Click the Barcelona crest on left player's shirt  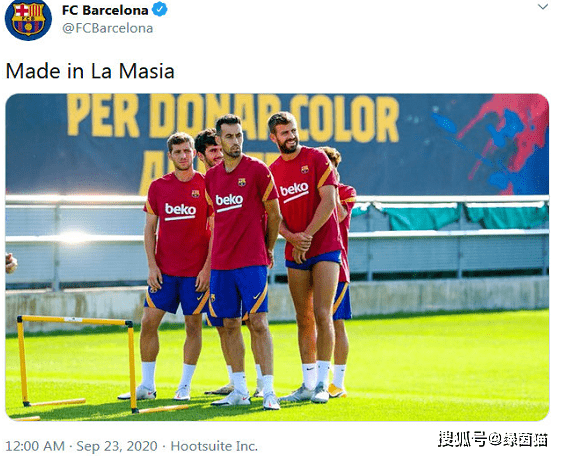[x=195, y=194]
